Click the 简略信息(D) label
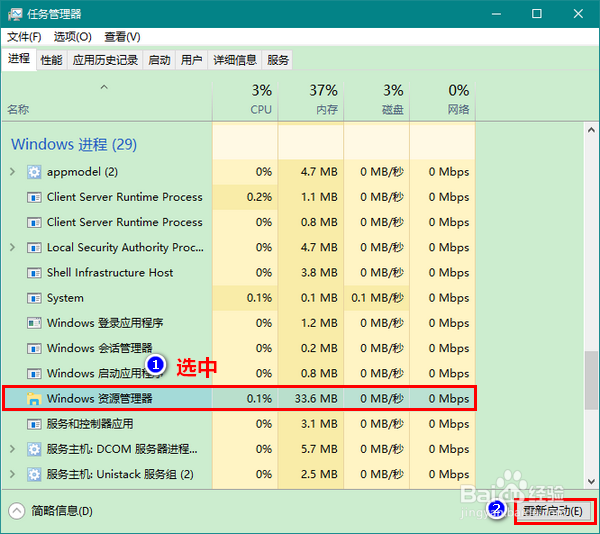 62,511
